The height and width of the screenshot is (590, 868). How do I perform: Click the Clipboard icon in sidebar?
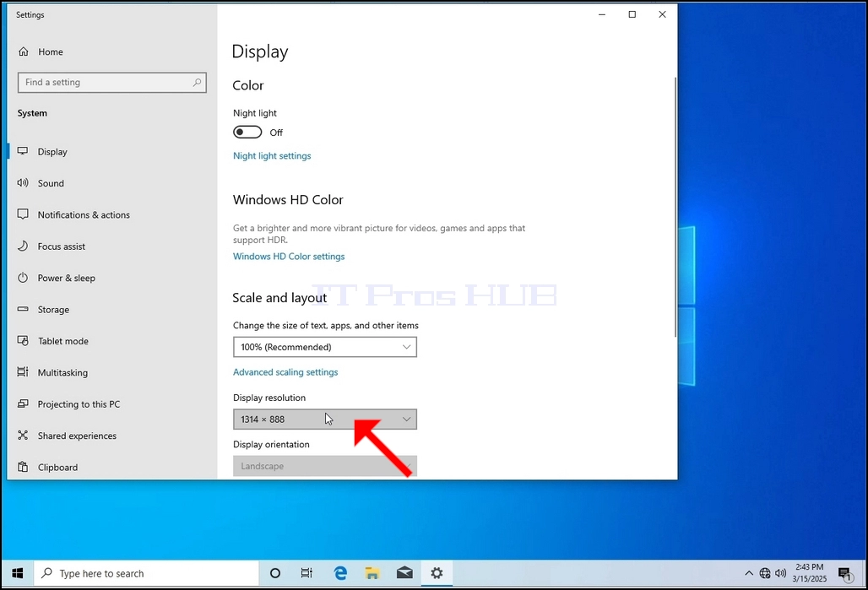click(x=23, y=467)
